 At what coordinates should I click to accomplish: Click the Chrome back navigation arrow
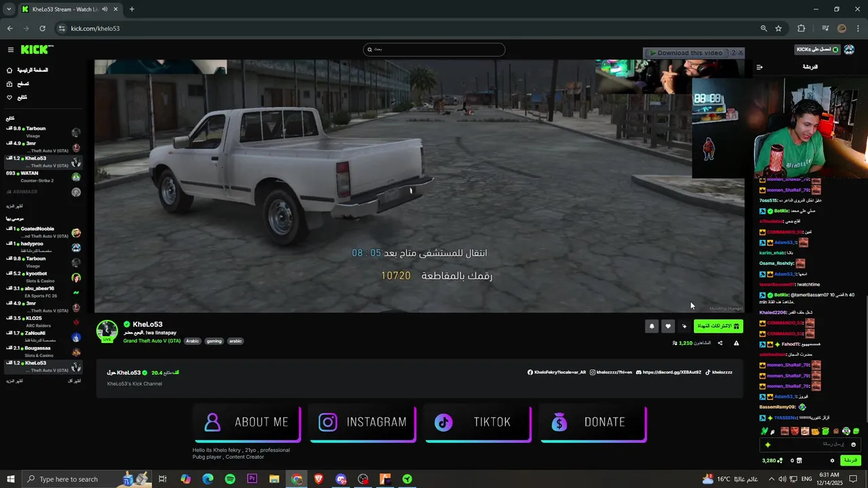coord(9,28)
